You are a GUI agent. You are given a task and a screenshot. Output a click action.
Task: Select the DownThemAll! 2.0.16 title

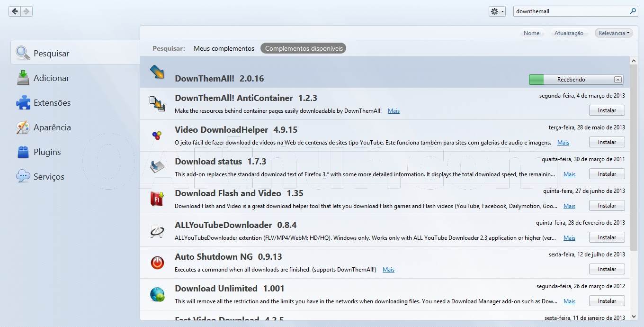tap(219, 79)
